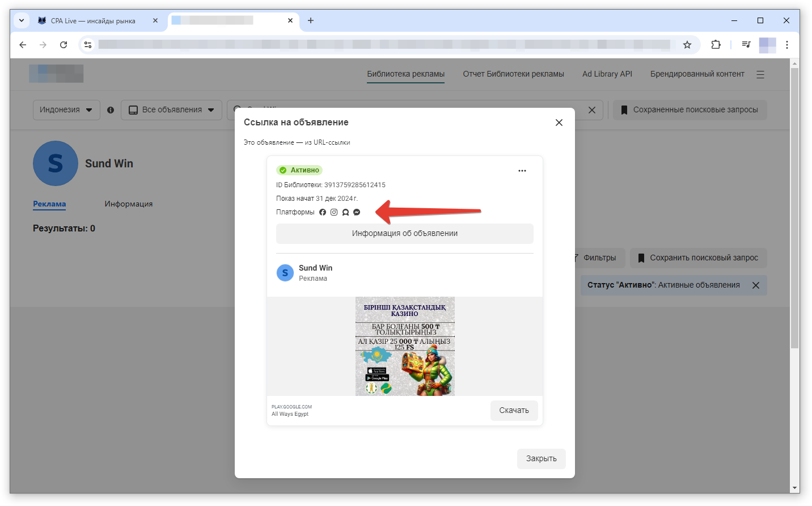Screen dimensions: 812x506
Task: Click Sund Win avatar in the ad card
Action: point(285,273)
